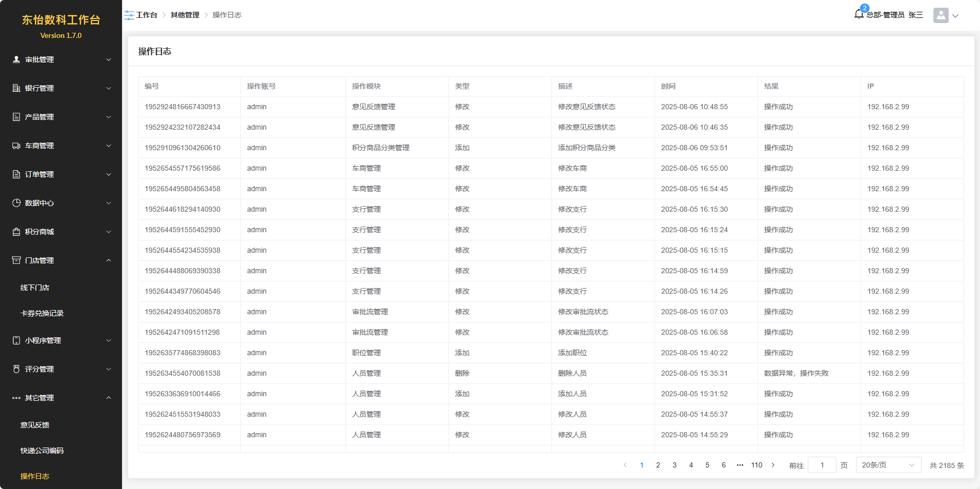Open 快递公司编码 submenu item

(x=42, y=451)
